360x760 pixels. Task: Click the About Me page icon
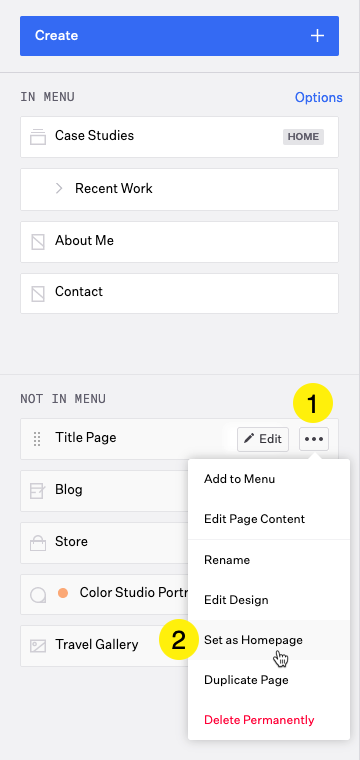pos(38,241)
